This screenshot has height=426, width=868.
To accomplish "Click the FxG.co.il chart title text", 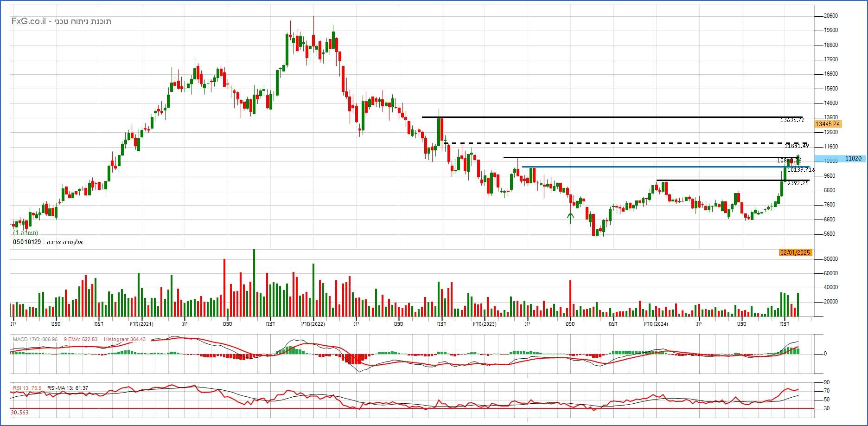I will (61, 21).
